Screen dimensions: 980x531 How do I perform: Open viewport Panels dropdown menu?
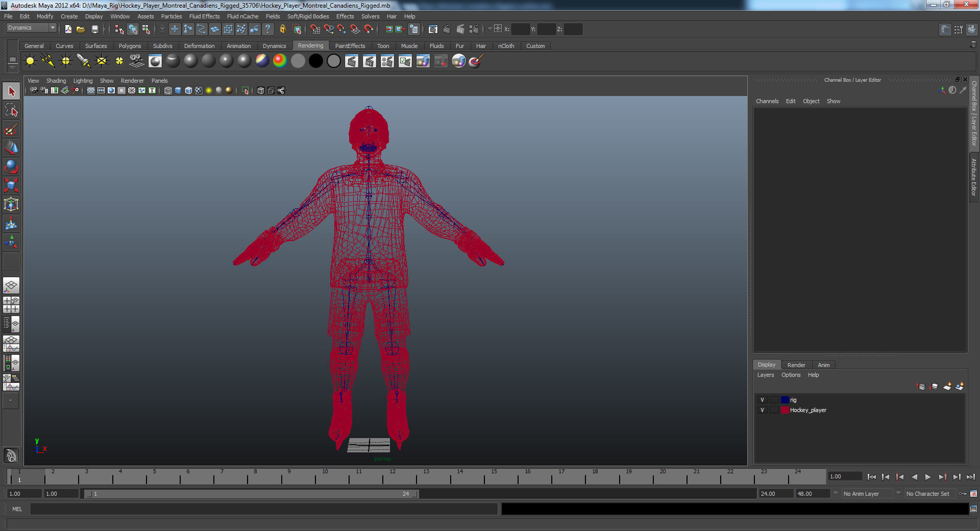(159, 81)
